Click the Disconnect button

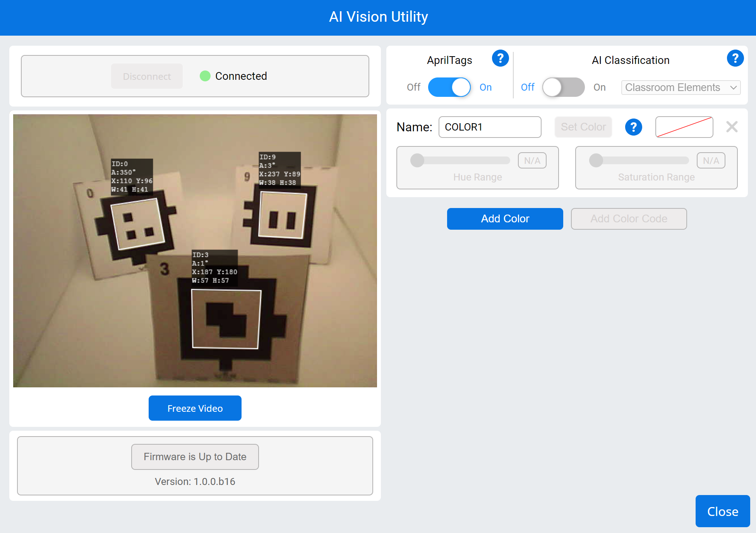(x=147, y=76)
